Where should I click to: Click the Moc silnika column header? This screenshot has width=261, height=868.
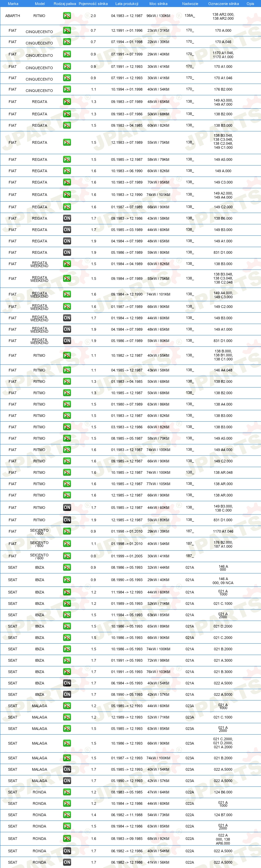(159, 4)
